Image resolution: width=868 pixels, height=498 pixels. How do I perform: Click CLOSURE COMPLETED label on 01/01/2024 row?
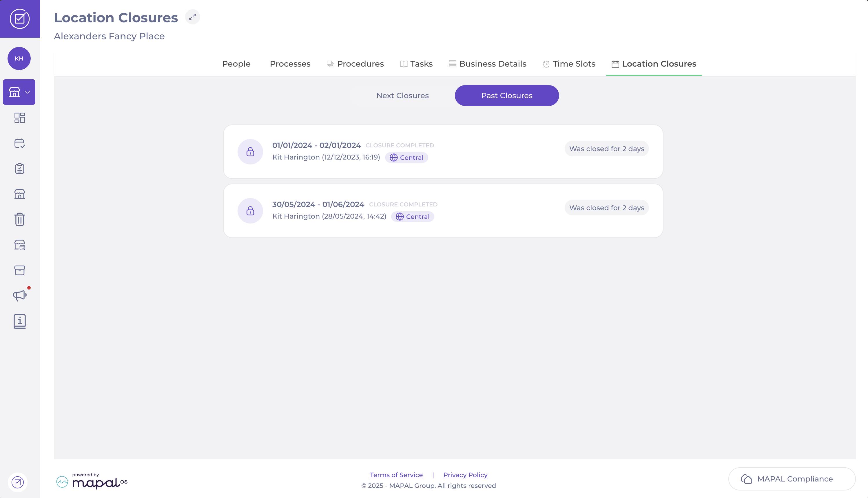400,146
